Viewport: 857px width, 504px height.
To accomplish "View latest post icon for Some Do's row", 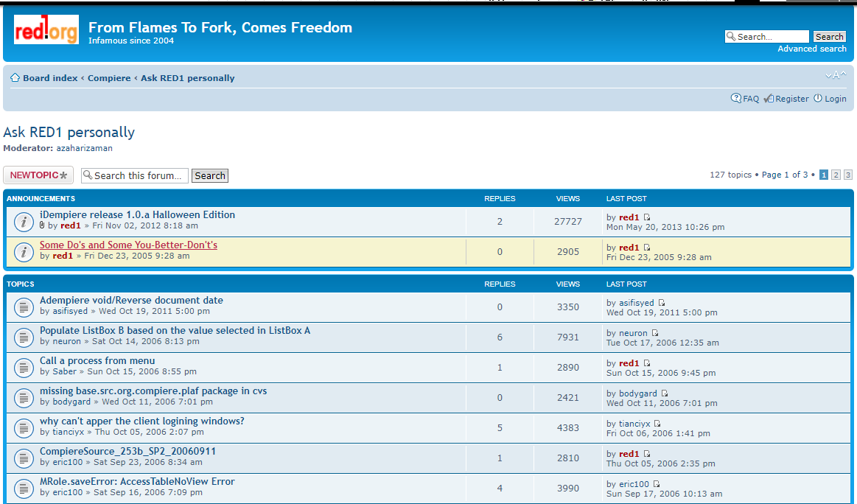I will (x=646, y=248).
